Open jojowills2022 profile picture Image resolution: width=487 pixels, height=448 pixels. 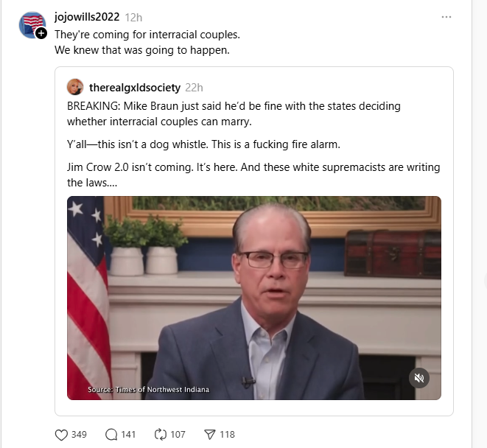pos(32,25)
